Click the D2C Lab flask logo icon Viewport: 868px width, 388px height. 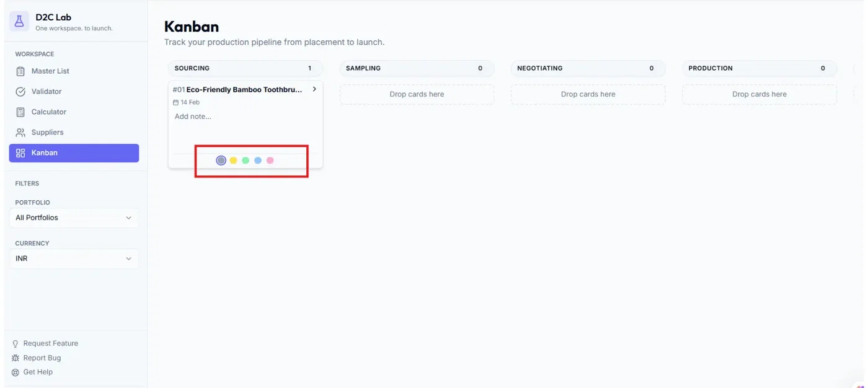coord(19,22)
